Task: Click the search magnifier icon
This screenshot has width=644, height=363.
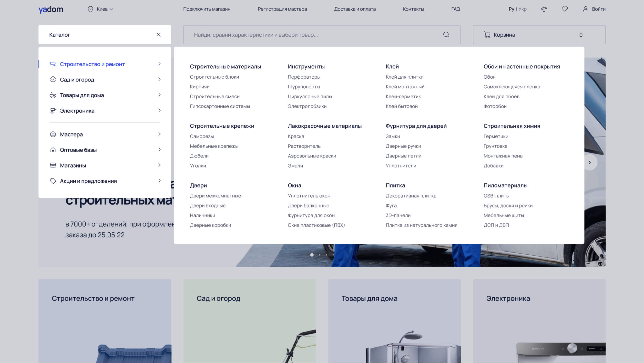Action: pyautogui.click(x=446, y=34)
